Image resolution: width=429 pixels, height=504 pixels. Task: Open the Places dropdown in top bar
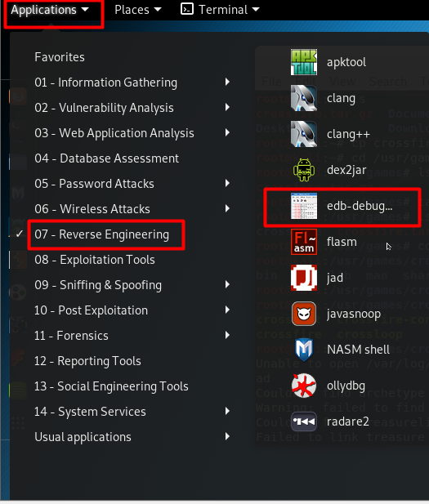138,10
